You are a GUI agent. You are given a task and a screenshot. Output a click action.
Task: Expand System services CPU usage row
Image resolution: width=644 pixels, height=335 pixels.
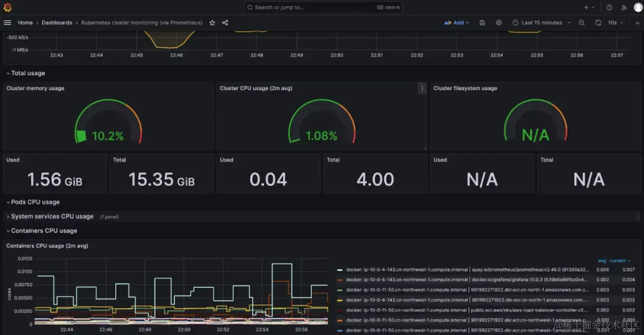click(50, 216)
